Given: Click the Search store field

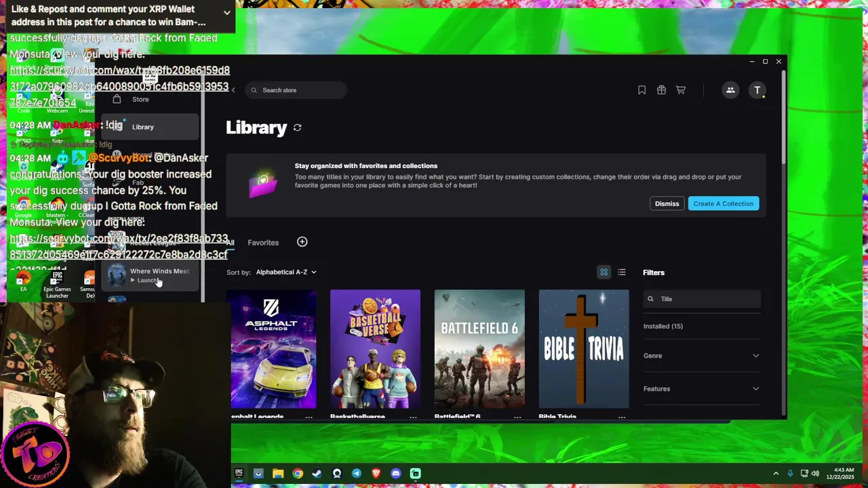Looking at the screenshot, I should (x=296, y=90).
